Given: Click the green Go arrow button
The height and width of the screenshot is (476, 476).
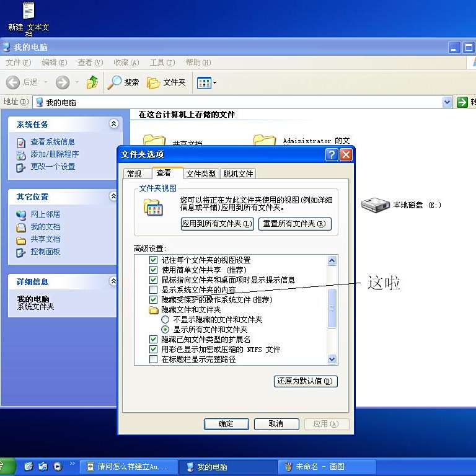Looking at the screenshot, I should 462,102.
